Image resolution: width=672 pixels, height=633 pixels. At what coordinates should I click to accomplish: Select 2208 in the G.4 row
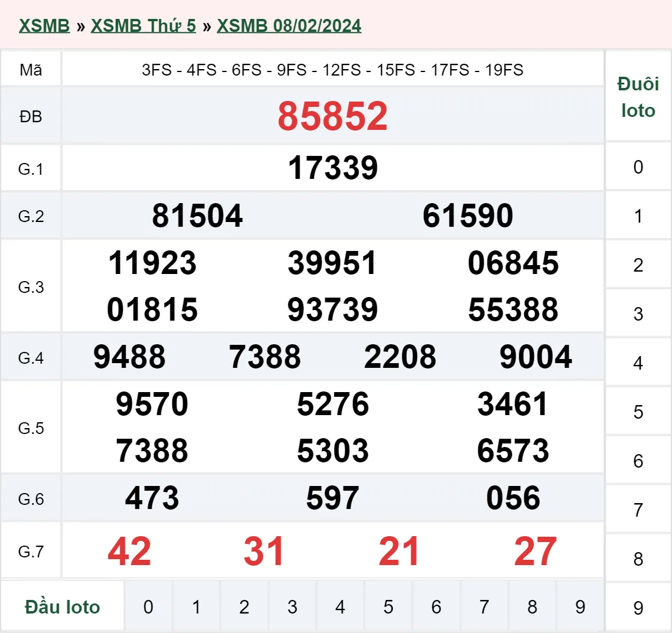point(400,356)
